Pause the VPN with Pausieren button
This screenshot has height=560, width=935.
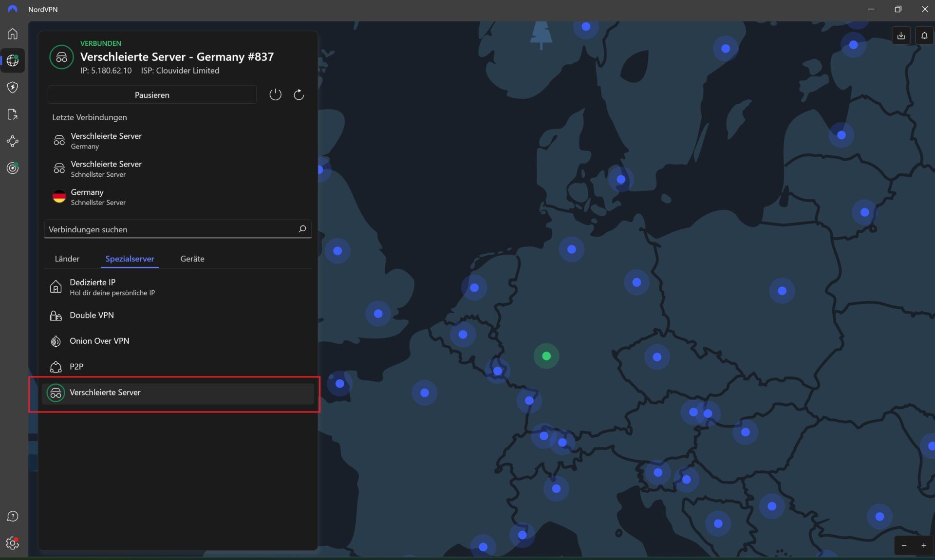tap(152, 94)
